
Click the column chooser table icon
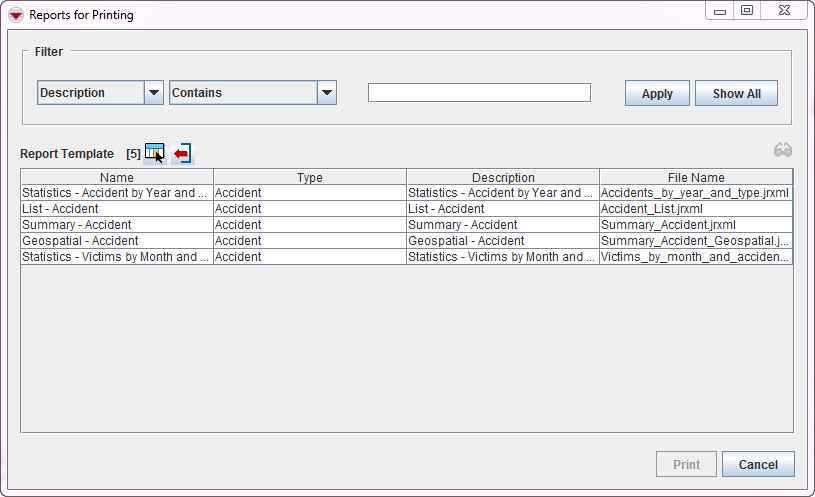coord(154,153)
